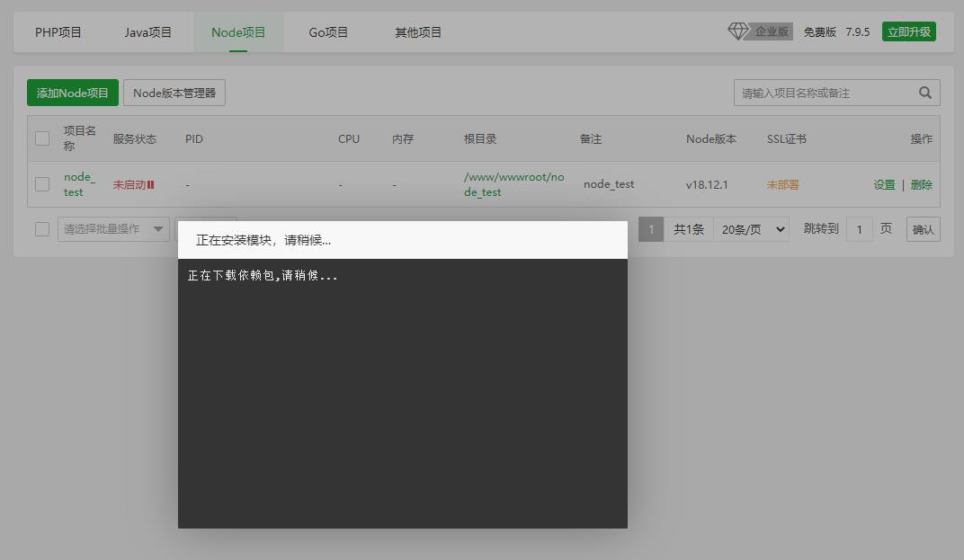Click the 项目名称 column header

(79, 138)
